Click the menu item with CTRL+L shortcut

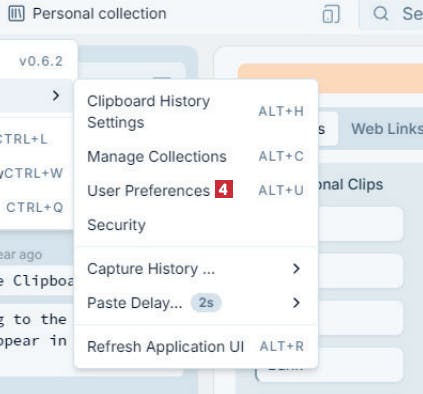tap(35, 139)
